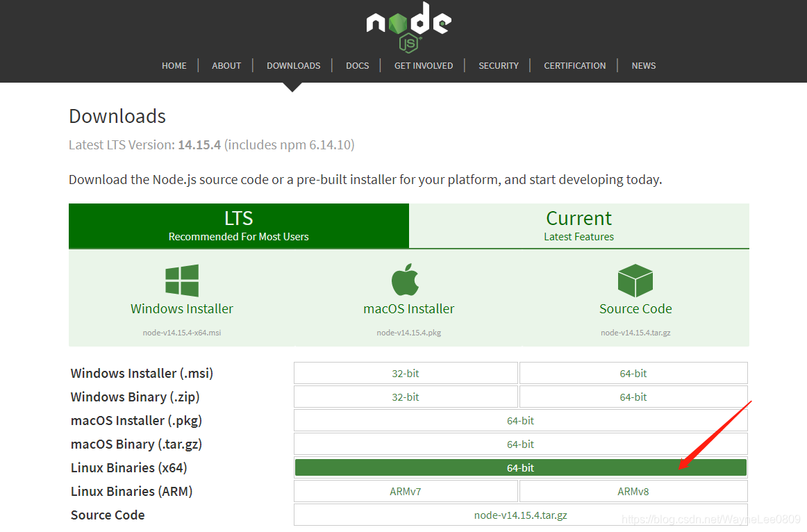Click the Latest LTS Version 14.15.4 text
Image resolution: width=807 pixels, height=532 pixels.
(212, 145)
